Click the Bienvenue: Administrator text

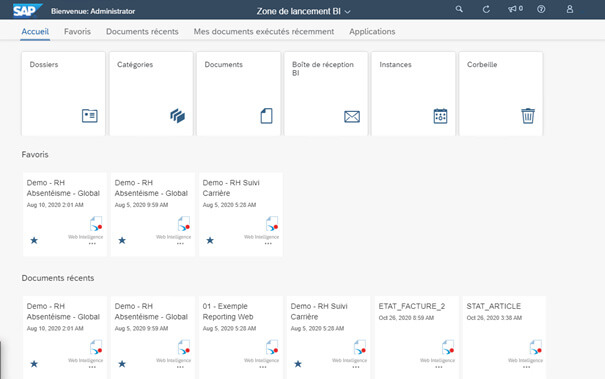93,12
